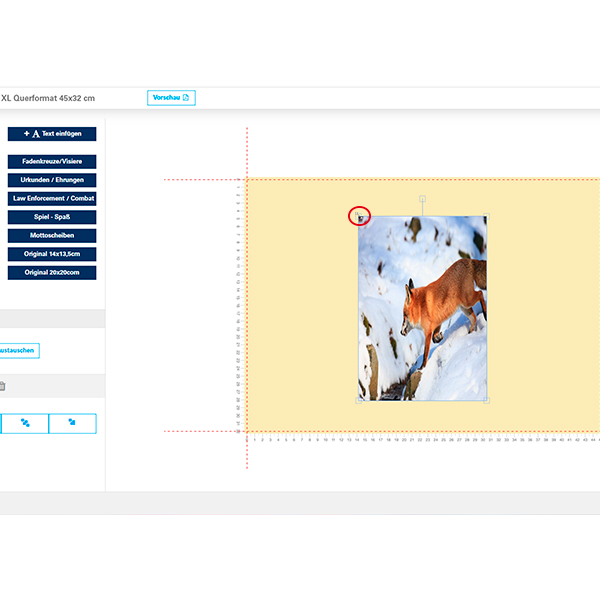Open the Fadenkreuze/Visiere category

52,161
